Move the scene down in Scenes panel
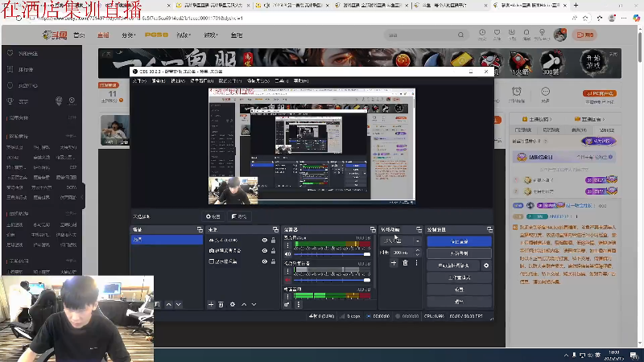The height and width of the screenshot is (362, 644). (178, 305)
